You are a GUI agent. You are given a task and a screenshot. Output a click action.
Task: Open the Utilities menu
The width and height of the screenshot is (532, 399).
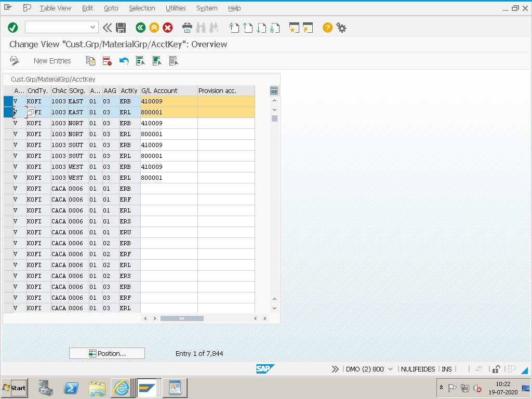(176, 8)
